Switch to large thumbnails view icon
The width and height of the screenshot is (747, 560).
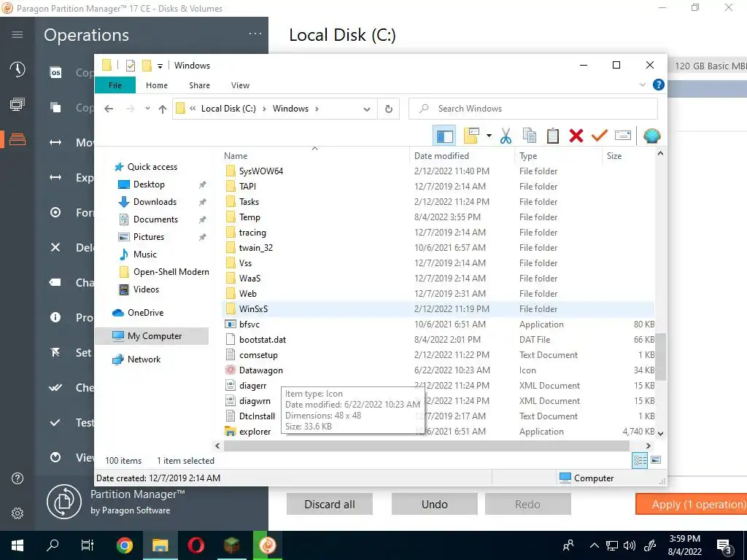(656, 460)
